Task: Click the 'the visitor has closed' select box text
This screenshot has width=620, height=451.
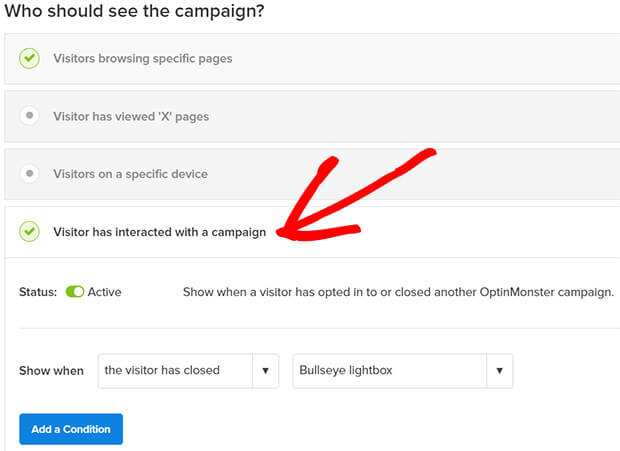Action: point(162,370)
